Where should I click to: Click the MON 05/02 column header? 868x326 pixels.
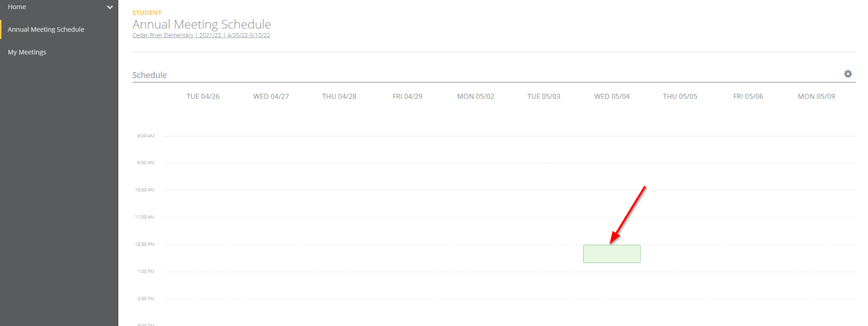coord(476,97)
